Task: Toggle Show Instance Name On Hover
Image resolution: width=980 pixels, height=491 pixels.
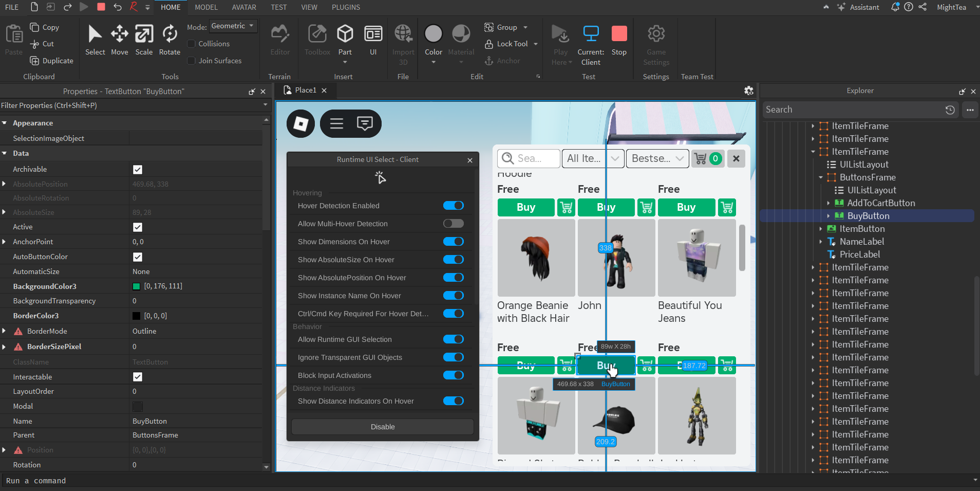Action: (454, 296)
